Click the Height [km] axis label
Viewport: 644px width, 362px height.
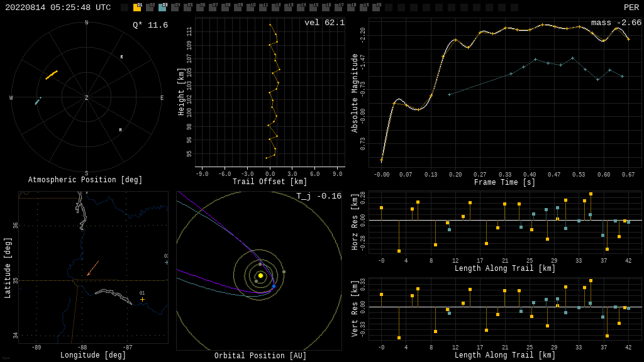181,92
